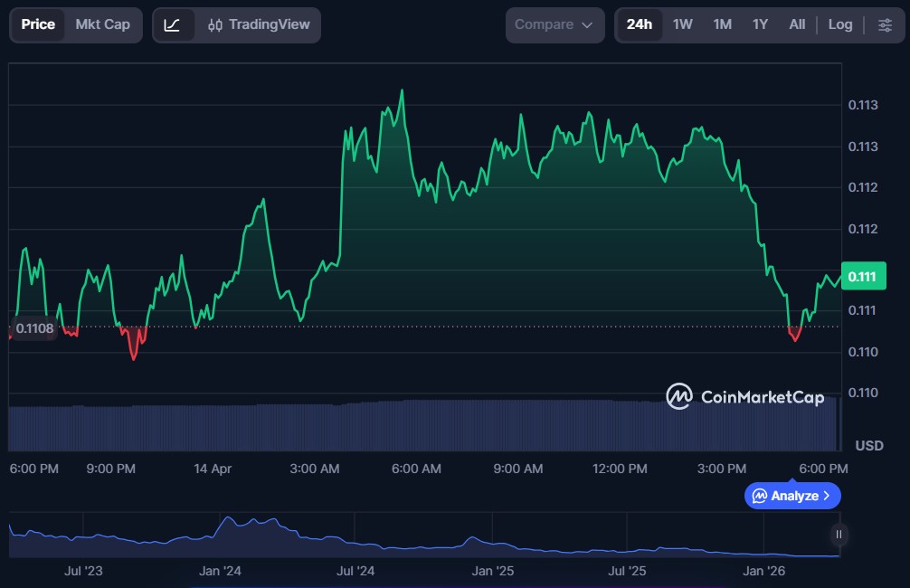Click the CoinMarketCap watermark logo
Viewport: 910px width, 588px height.
pos(745,396)
